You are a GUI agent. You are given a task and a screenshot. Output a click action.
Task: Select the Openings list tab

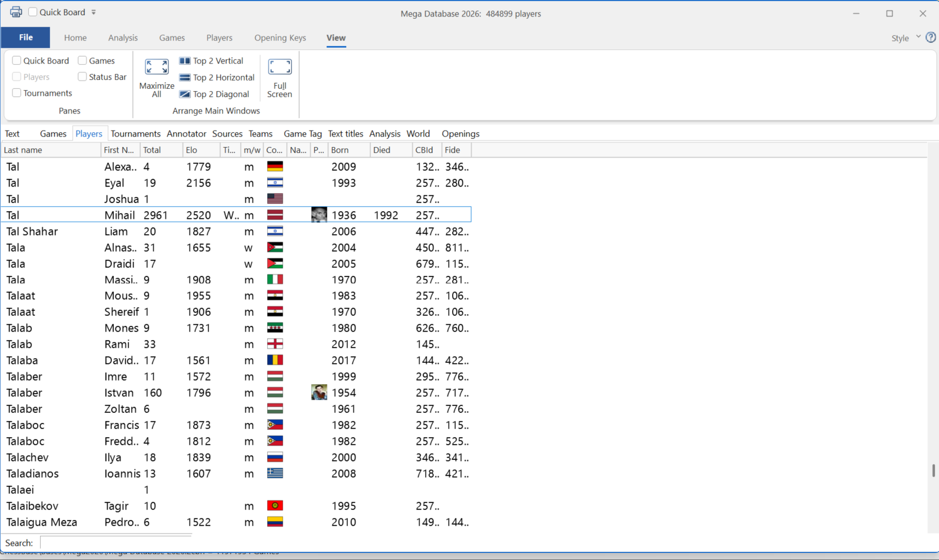pos(460,134)
